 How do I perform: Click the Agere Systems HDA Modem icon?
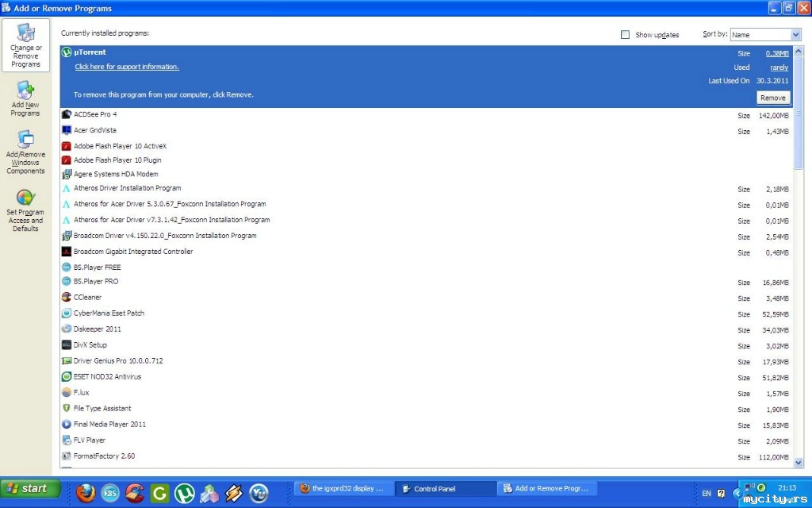pos(67,174)
